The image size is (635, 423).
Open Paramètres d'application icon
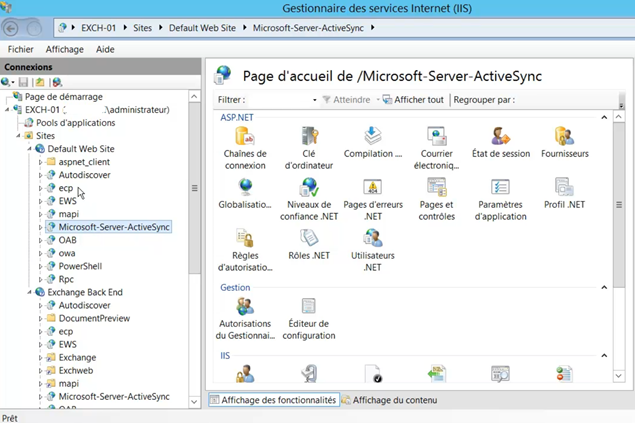point(500,188)
